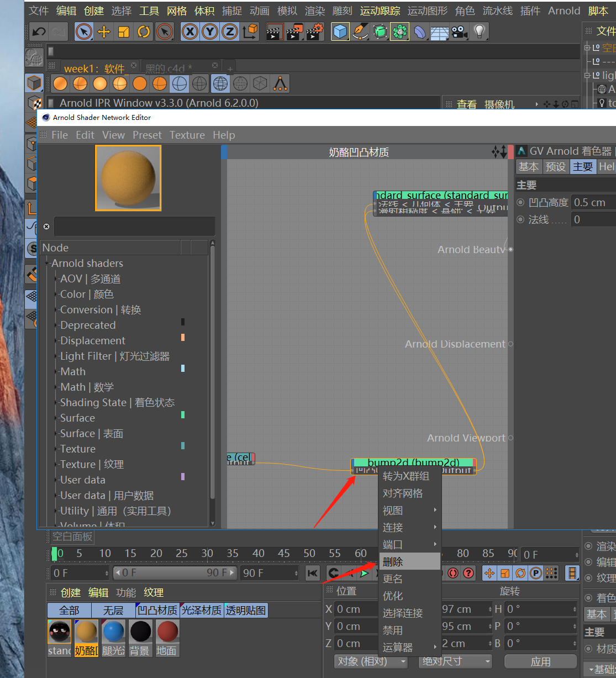Expand 端口 submenu in context menu

(x=409, y=544)
